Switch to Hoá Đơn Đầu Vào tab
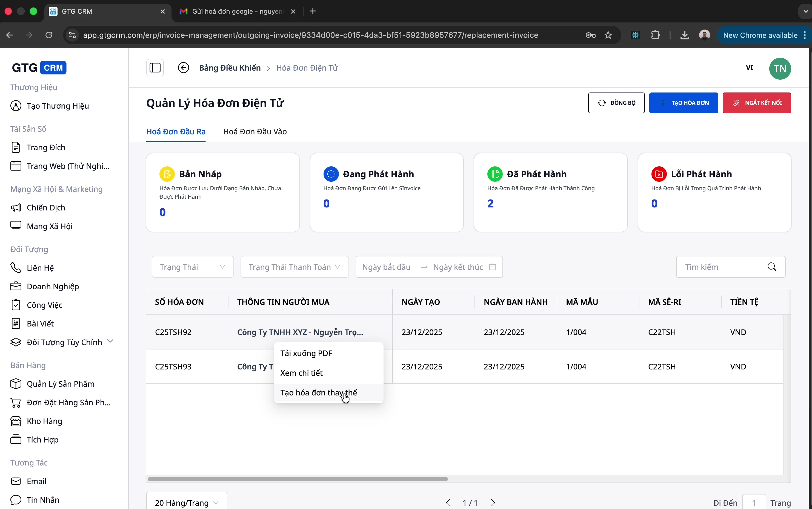812x509 pixels. point(255,132)
